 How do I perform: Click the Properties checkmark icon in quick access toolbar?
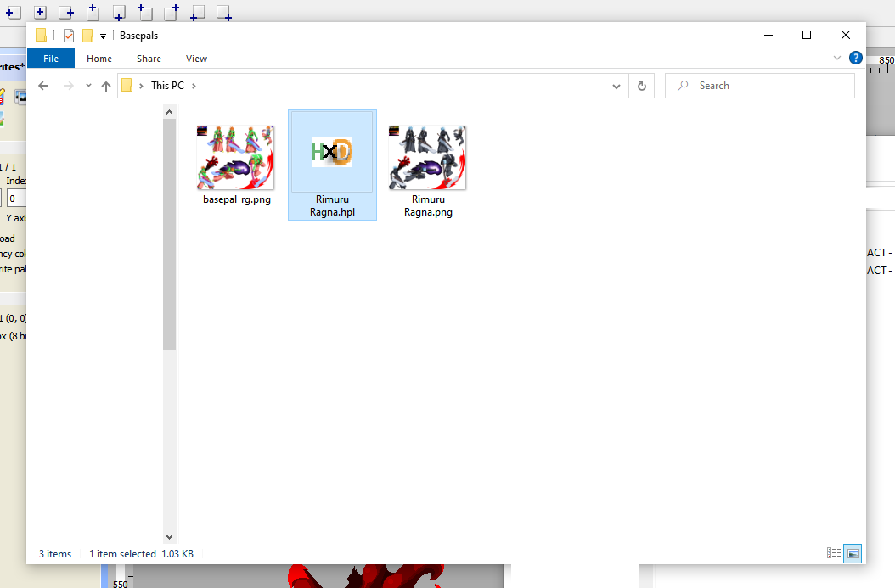(69, 36)
